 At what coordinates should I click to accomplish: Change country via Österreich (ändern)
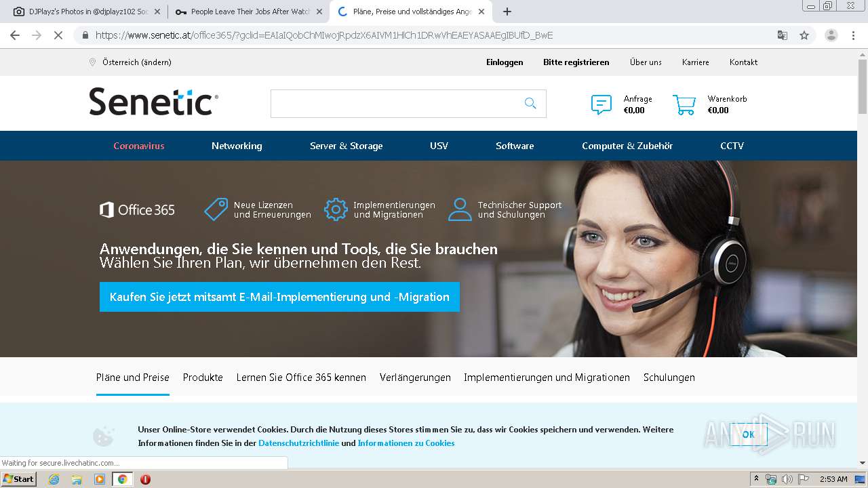(137, 62)
